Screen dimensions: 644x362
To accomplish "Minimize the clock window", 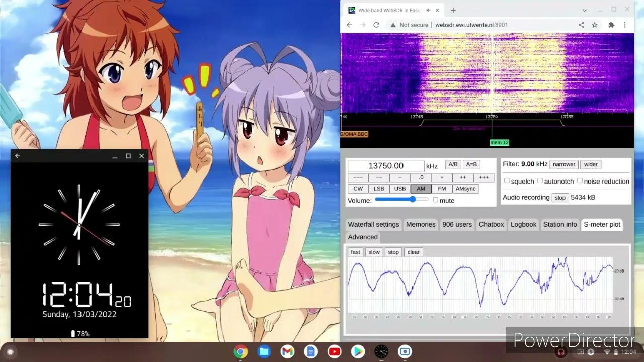I will pyautogui.click(x=115, y=156).
